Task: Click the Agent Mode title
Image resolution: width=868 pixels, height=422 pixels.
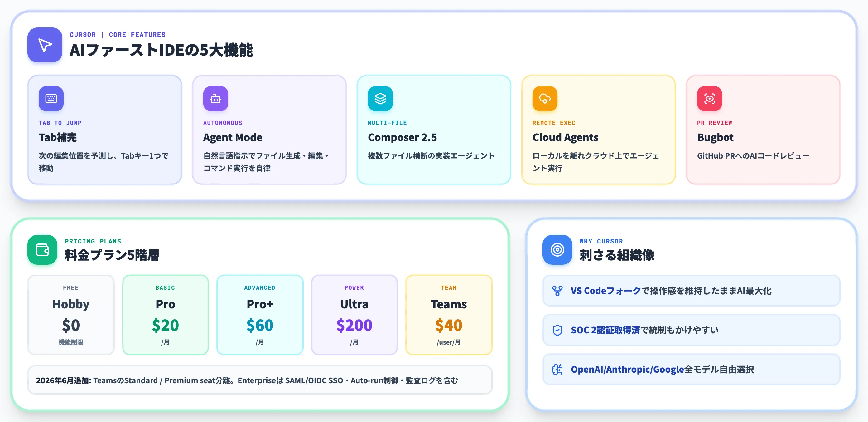Action: point(233,137)
